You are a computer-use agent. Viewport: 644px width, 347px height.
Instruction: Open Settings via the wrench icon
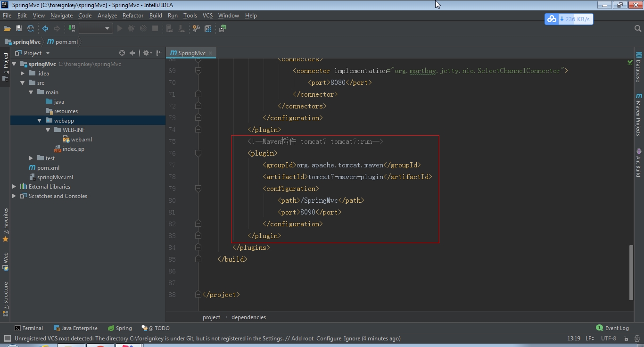coord(196,28)
